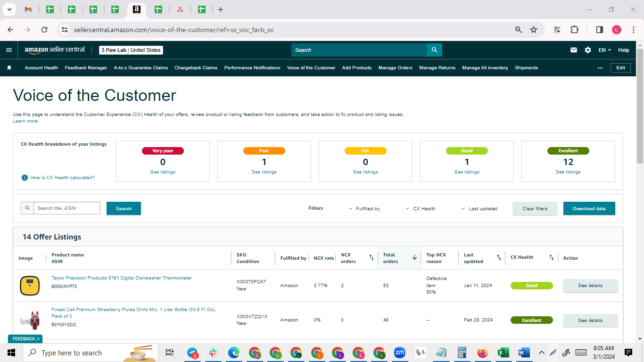Close the FEEDBACK tab with its X

(38, 339)
